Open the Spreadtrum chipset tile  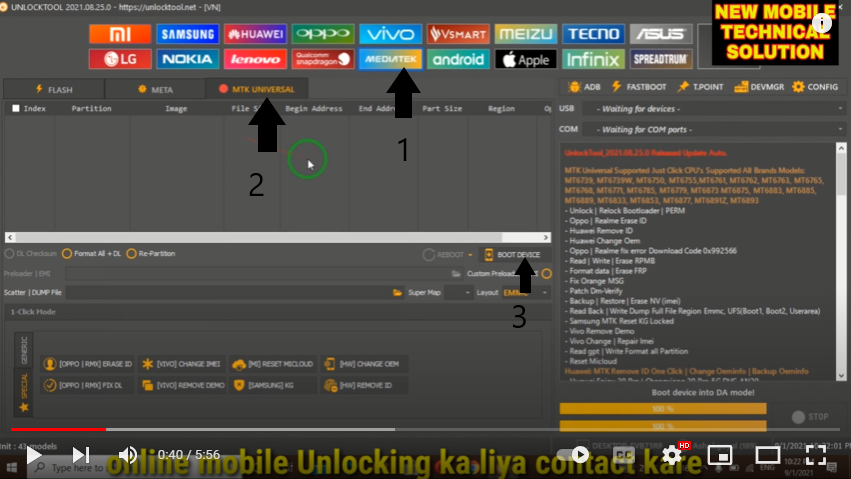(x=661, y=59)
